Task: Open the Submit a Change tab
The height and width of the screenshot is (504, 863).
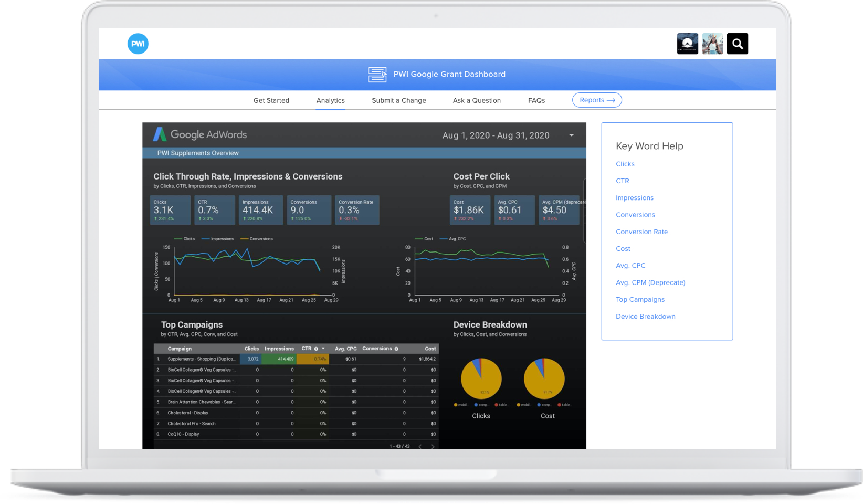Action: [399, 100]
